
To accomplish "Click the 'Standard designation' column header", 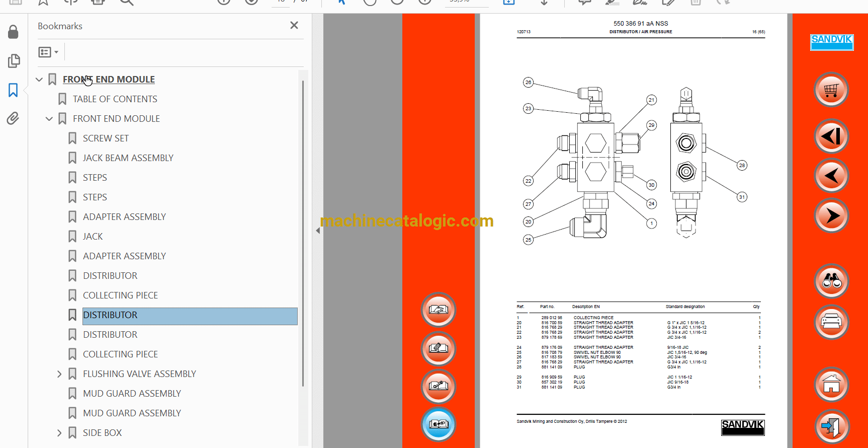I will tap(685, 307).
